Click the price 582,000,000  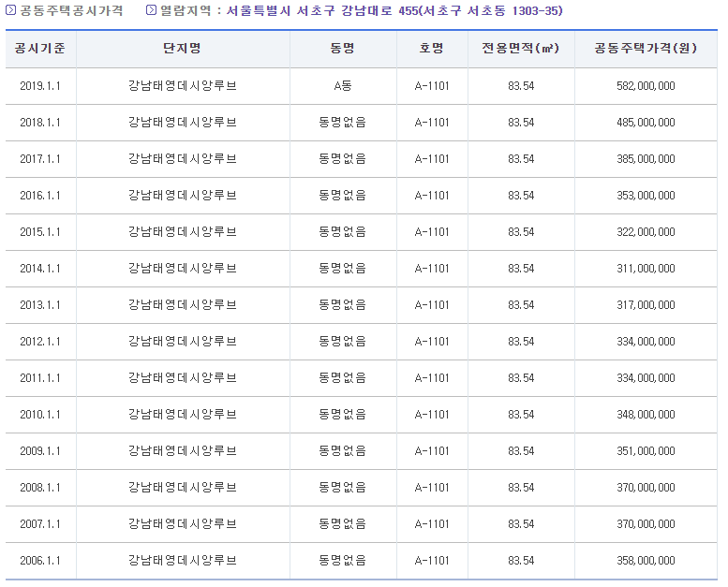(x=646, y=86)
